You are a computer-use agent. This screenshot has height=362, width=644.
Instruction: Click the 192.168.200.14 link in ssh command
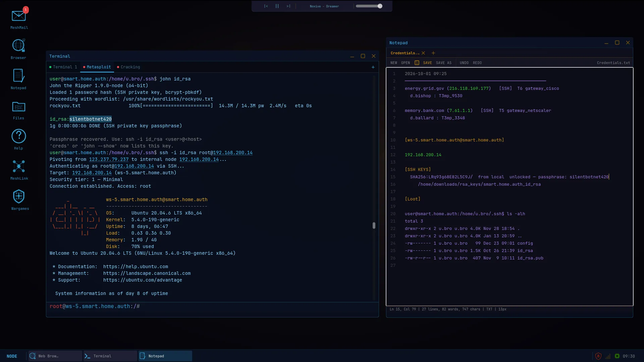(233, 153)
